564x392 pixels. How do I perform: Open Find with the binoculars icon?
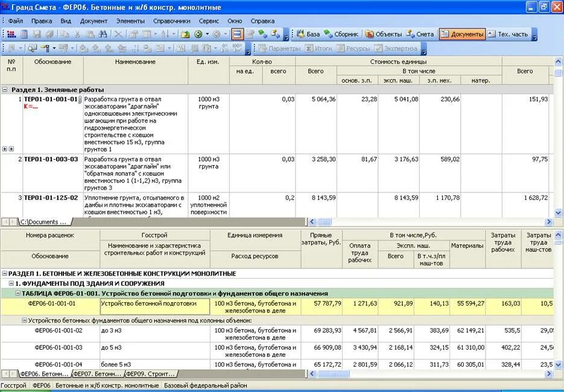[x=103, y=34]
